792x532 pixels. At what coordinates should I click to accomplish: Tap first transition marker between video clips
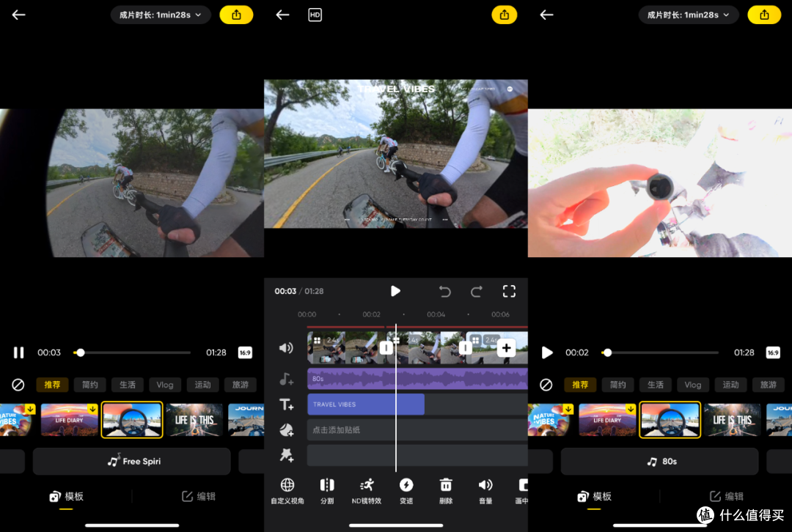tap(386, 348)
